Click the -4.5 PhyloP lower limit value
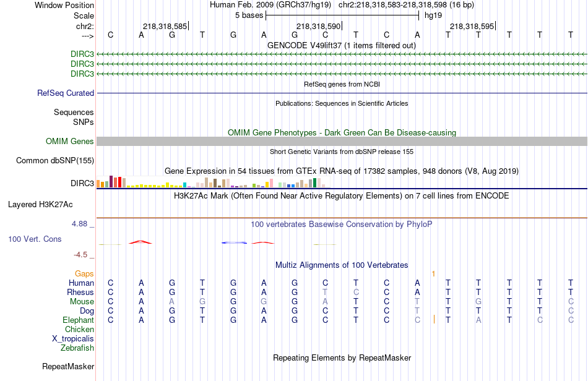588x381 pixels. [80, 255]
